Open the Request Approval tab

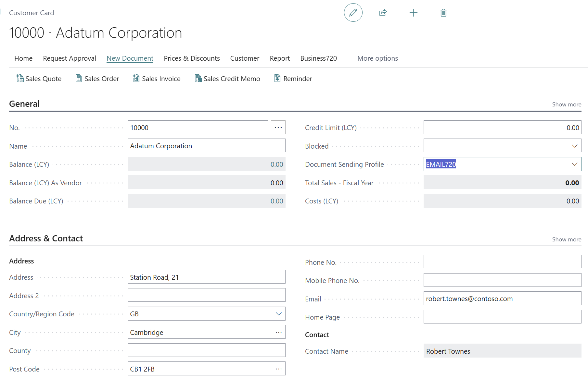pos(70,58)
